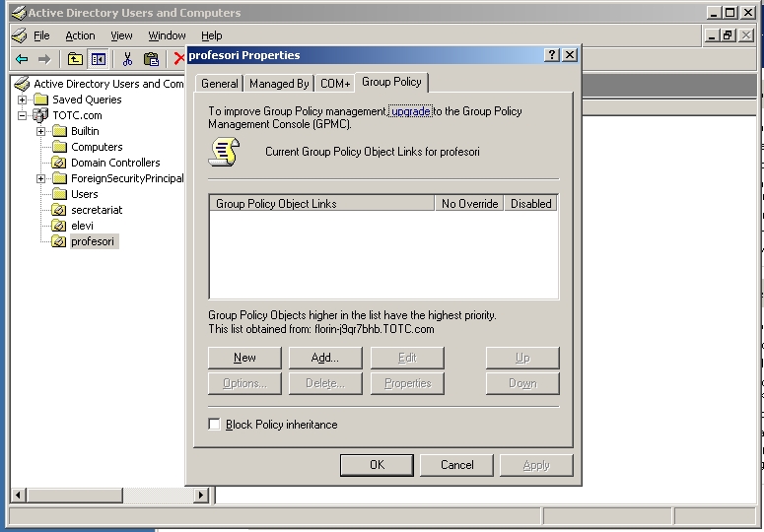Screen dimensions: 764x532
Task: Select the Computers container label
Action: (x=97, y=147)
